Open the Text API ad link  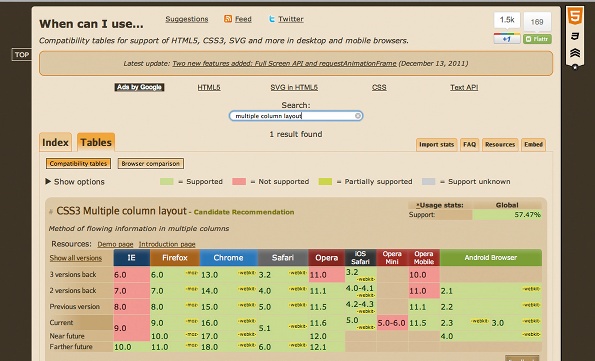tap(464, 87)
